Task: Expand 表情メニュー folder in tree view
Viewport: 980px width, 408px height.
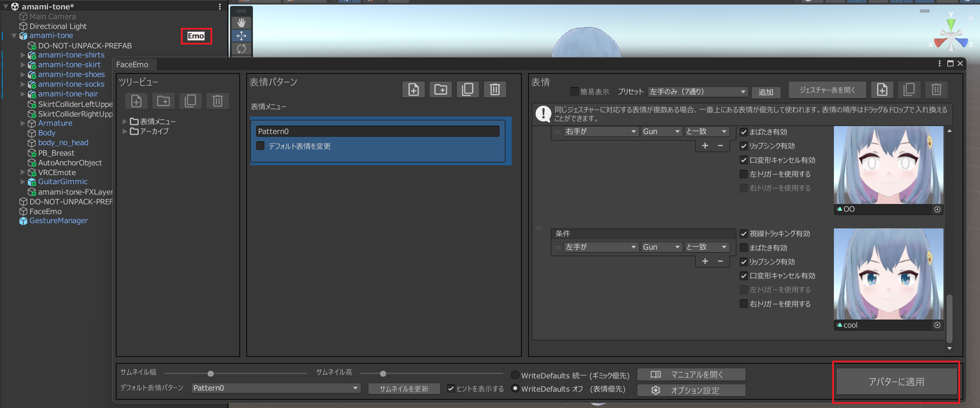Action: click(x=125, y=122)
